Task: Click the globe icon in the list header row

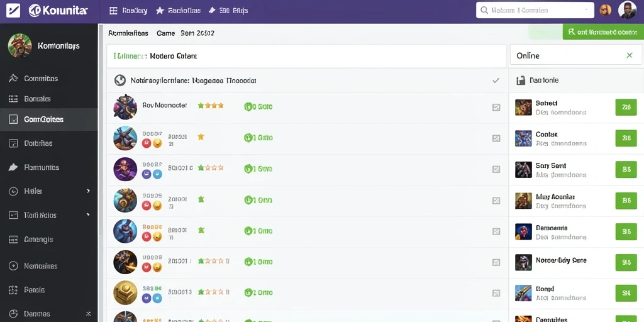Action: 119,80
